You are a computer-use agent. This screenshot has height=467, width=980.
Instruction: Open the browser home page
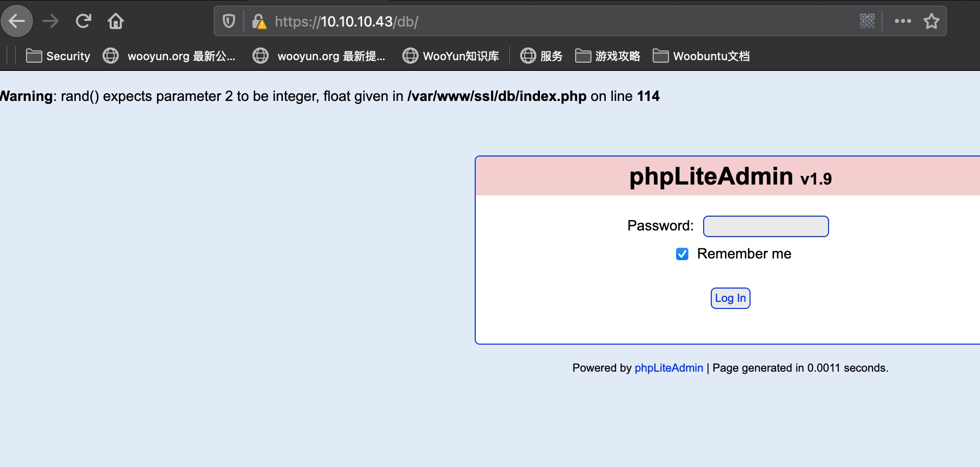[116, 21]
